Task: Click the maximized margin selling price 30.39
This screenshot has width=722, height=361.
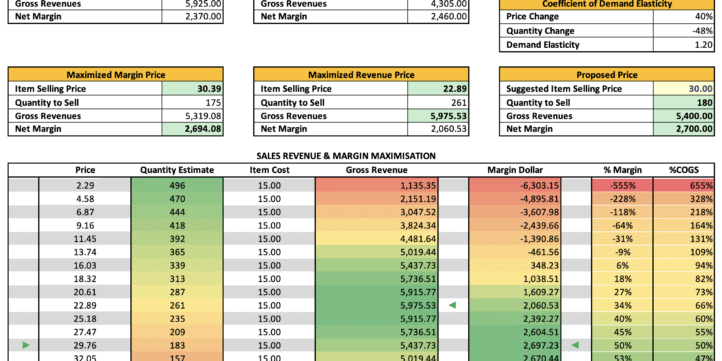Action: tap(192, 89)
